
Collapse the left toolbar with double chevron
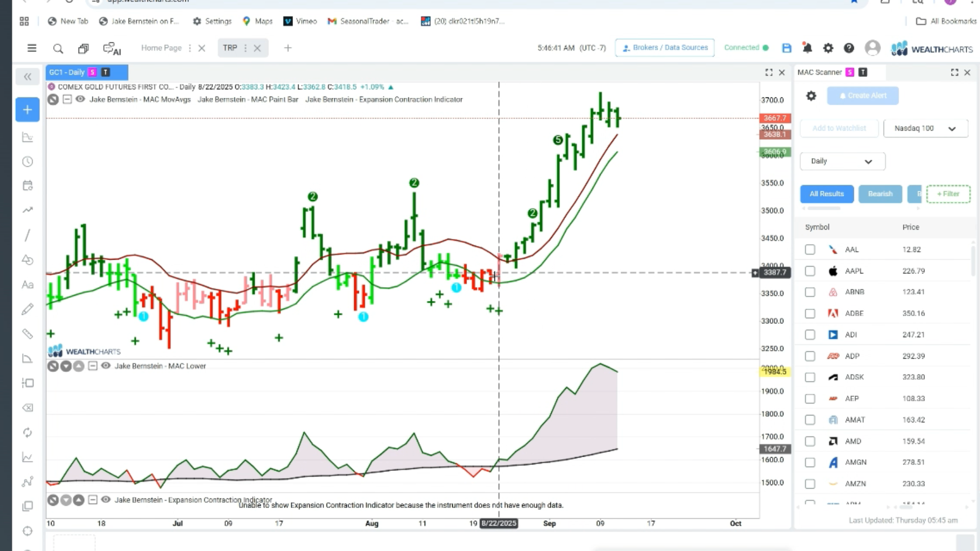(28, 77)
